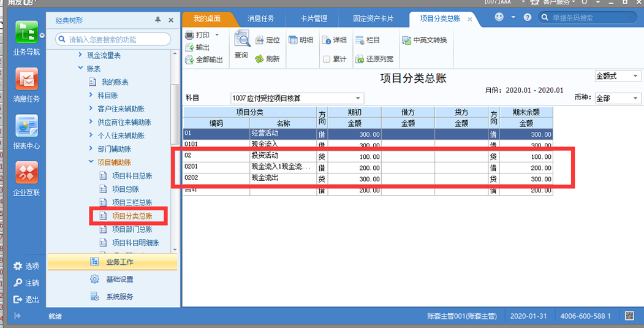Click the 退出 exit icon
Image resolution: width=644 pixels, height=328 pixels.
click(18, 300)
